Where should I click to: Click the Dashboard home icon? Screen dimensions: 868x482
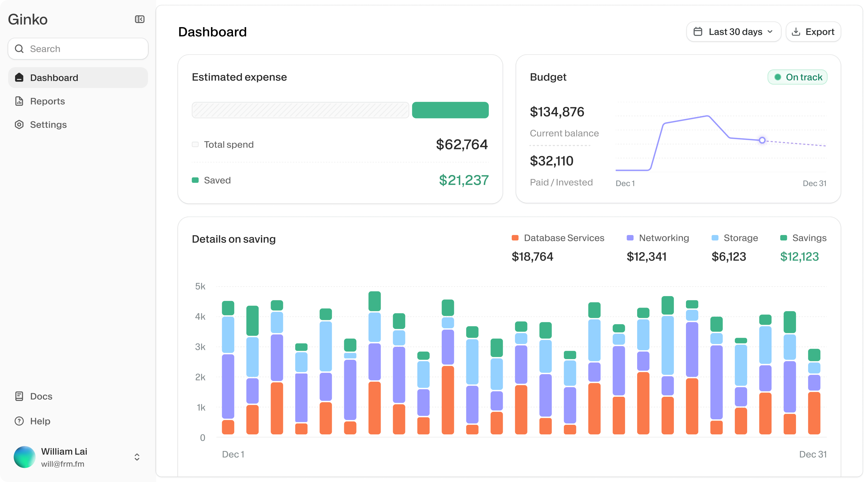(x=19, y=77)
